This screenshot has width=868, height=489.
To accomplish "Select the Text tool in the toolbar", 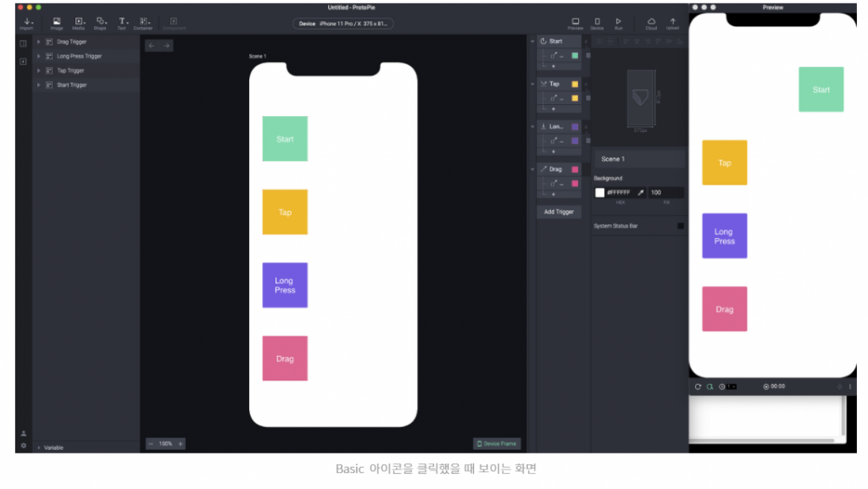I will [122, 23].
